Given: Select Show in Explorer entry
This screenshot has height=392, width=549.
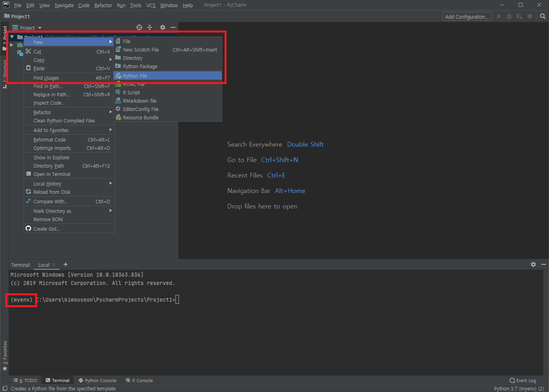Looking at the screenshot, I should pyautogui.click(x=69, y=157).
